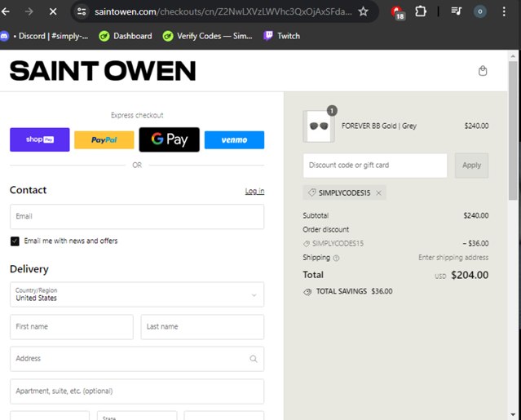Open the Twitch bookmark
Image resolution: width=521 pixels, height=420 pixels.
tap(282, 36)
